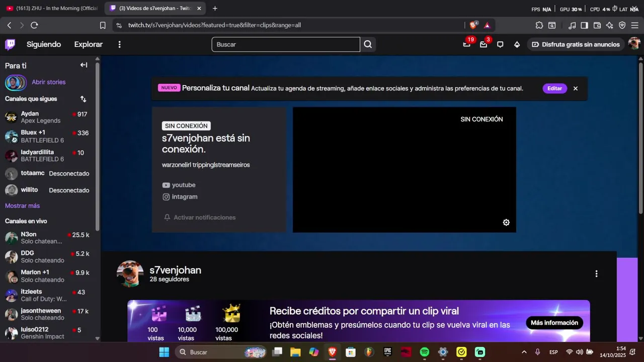Open the Brave playlist music note icon
This screenshot has height=362, width=644.
point(572,25)
